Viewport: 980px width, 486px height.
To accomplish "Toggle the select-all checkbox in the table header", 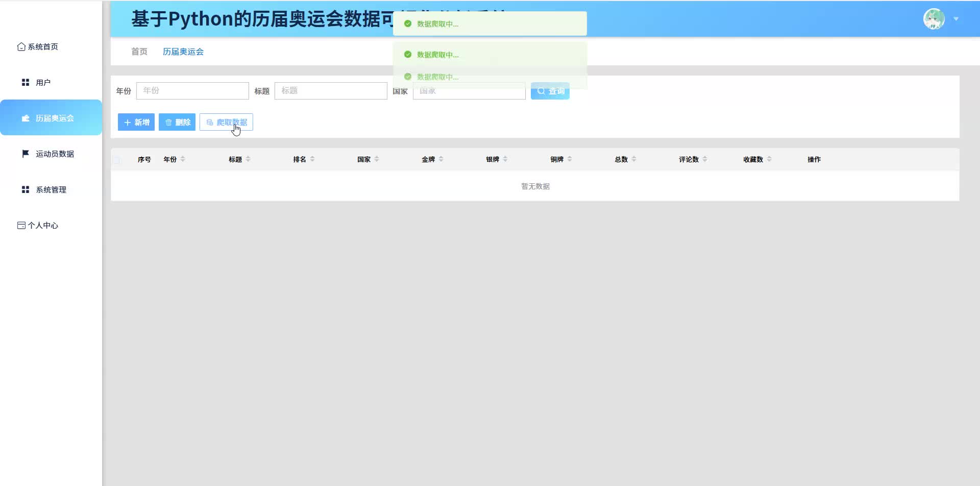I will pyautogui.click(x=117, y=160).
